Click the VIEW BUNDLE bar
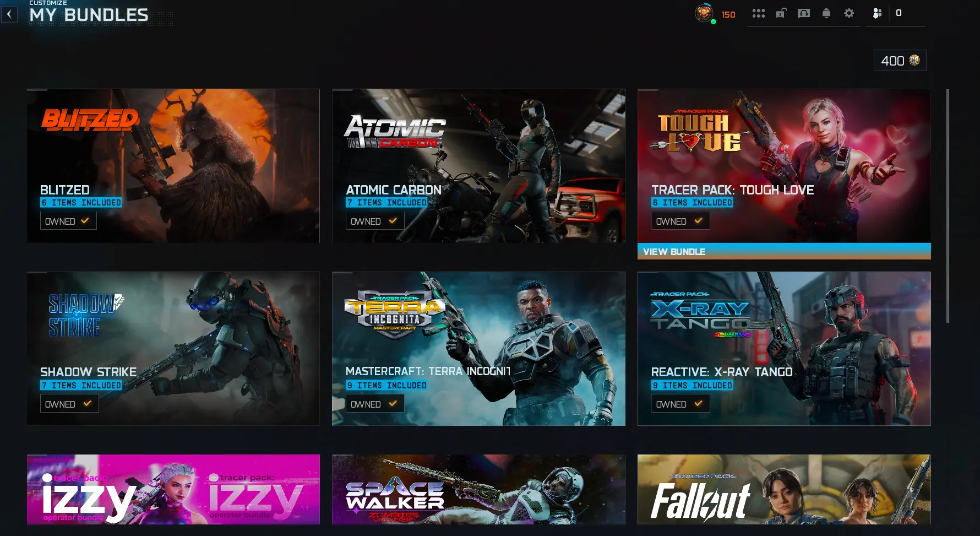Screen dimensions: 980x536 pos(784,251)
